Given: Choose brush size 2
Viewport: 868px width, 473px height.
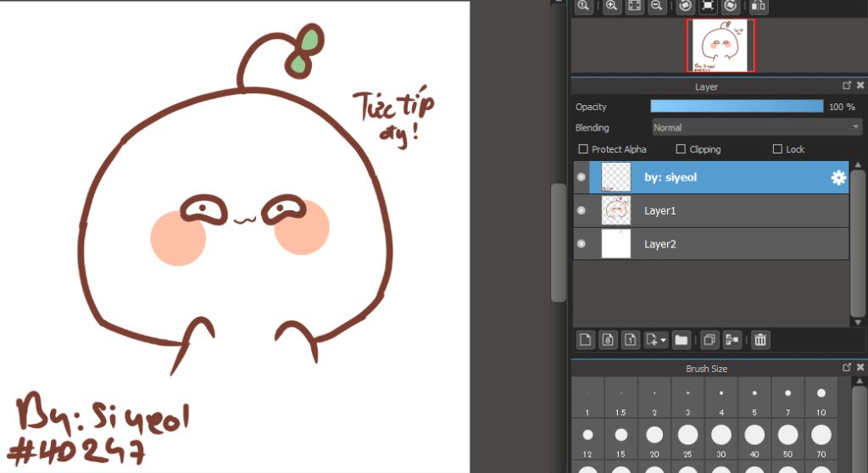Looking at the screenshot, I should (x=654, y=398).
